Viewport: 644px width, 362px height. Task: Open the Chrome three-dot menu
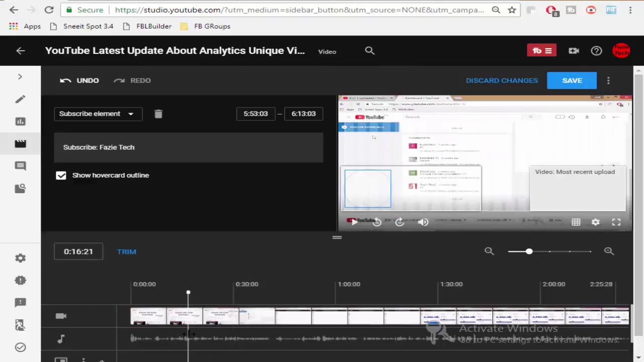click(x=630, y=10)
